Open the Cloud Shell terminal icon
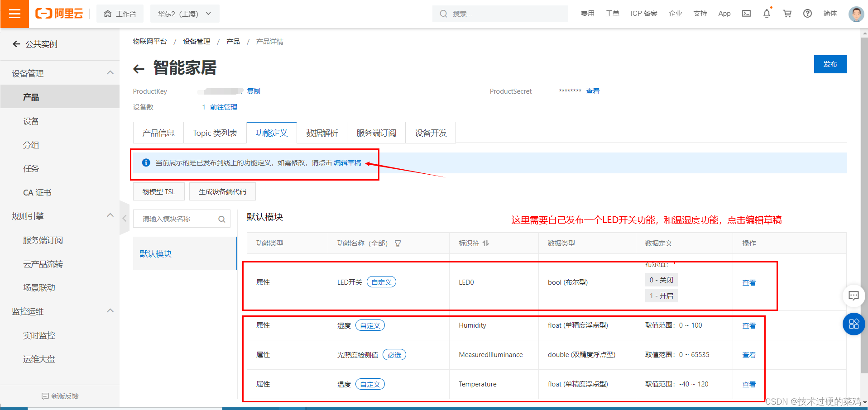This screenshot has height=410, width=868. [x=746, y=14]
